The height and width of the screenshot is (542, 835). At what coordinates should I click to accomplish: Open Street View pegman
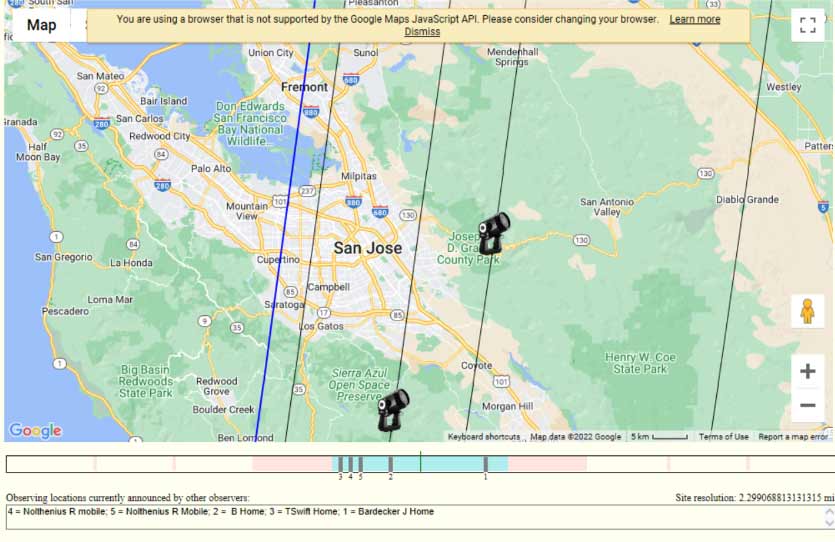coord(807,311)
